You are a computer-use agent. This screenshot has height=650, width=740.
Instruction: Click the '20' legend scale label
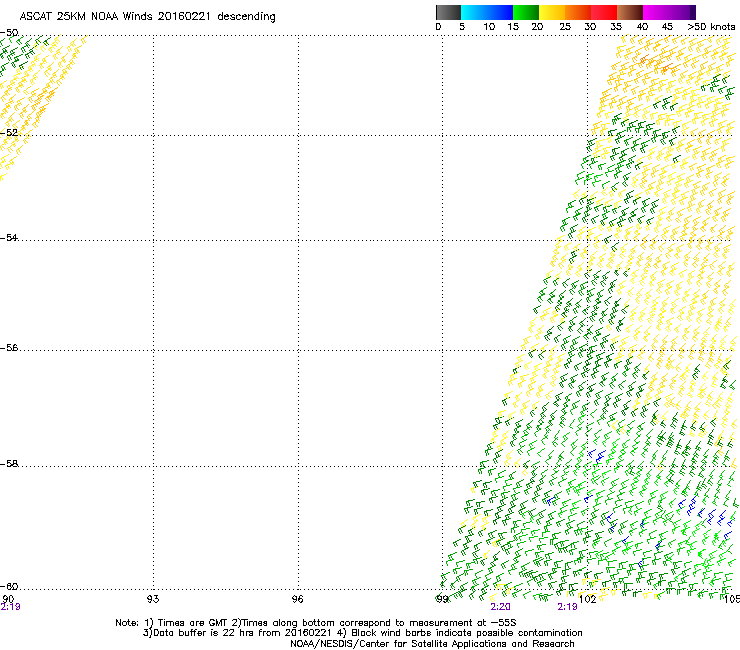pyautogui.click(x=537, y=27)
